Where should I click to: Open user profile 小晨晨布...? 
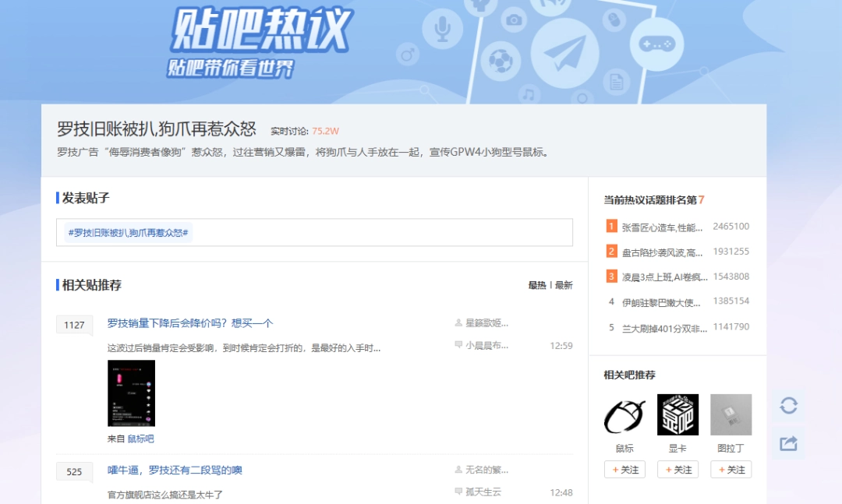click(x=486, y=346)
